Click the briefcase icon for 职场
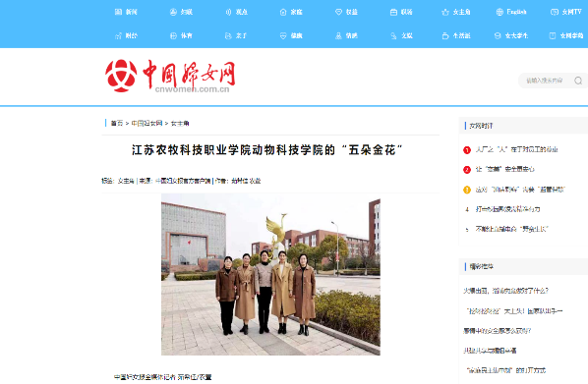This screenshot has height=384, width=588. (393, 12)
